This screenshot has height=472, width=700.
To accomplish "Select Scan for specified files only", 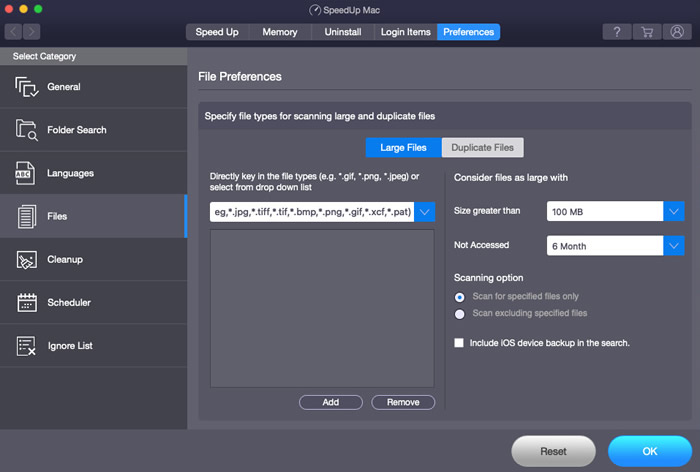I will point(459,297).
